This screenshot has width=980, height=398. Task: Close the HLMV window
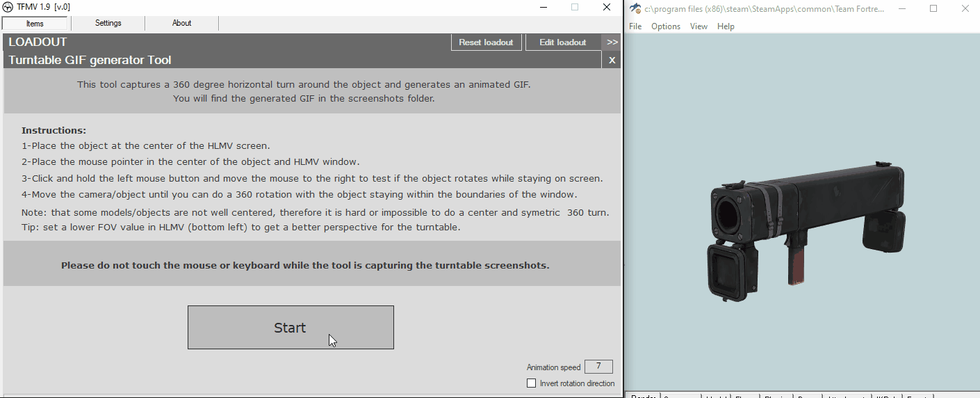pyautogui.click(x=965, y=8)
